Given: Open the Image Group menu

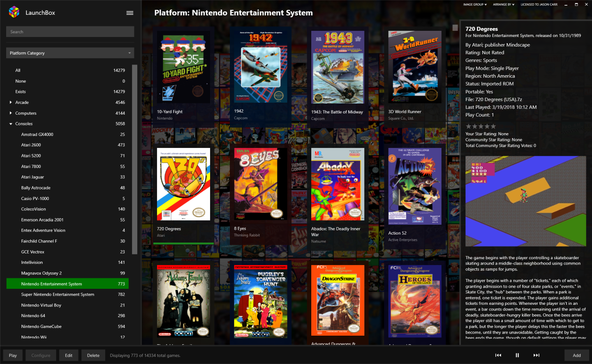Looking at the screenshot, I should point(475,5).
